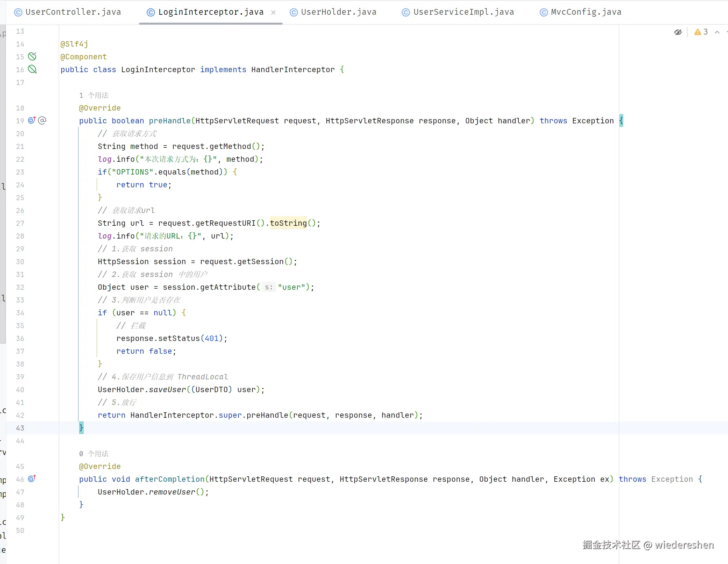Click the 401 status code on line 36

[212, 338]
